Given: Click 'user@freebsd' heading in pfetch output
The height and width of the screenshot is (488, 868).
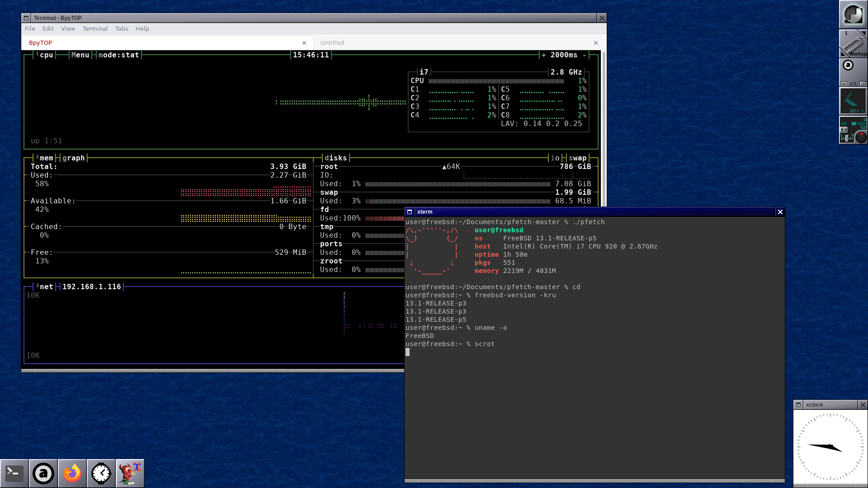Looking at the screenshot, I should 499,230.
